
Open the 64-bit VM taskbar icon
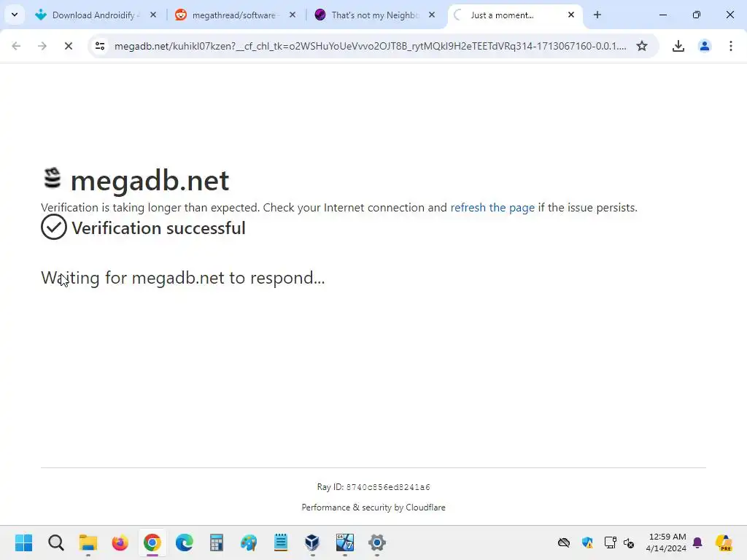(x=345, y=542)
